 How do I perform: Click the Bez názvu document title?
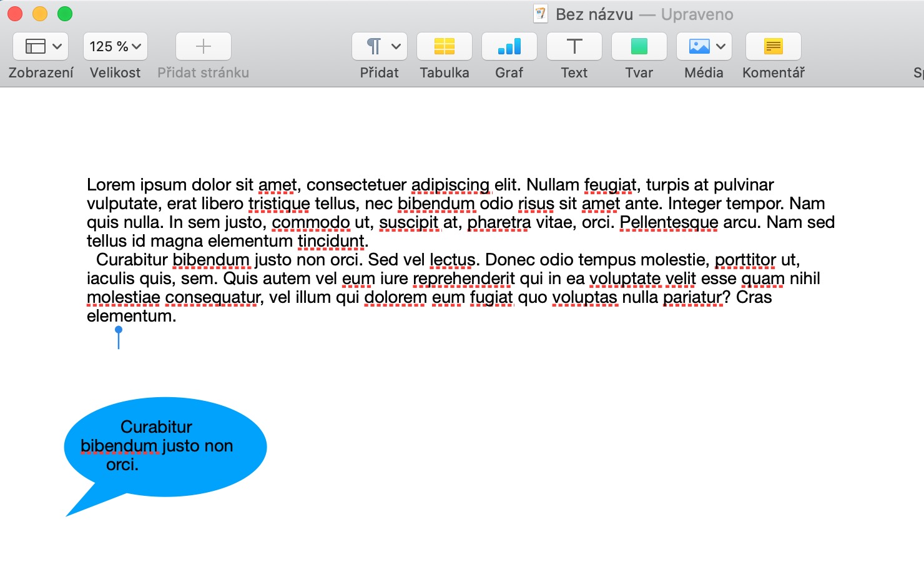point(594,14)
